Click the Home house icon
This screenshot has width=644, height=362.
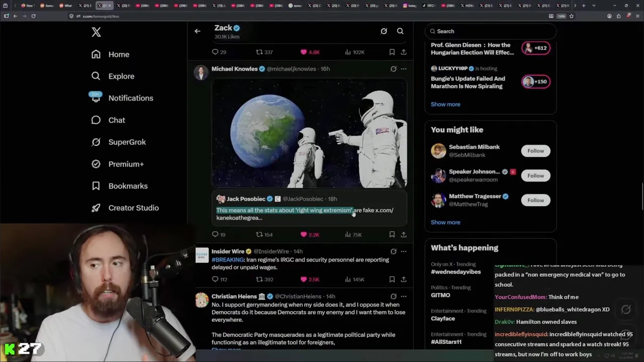[x=96, y=54]
